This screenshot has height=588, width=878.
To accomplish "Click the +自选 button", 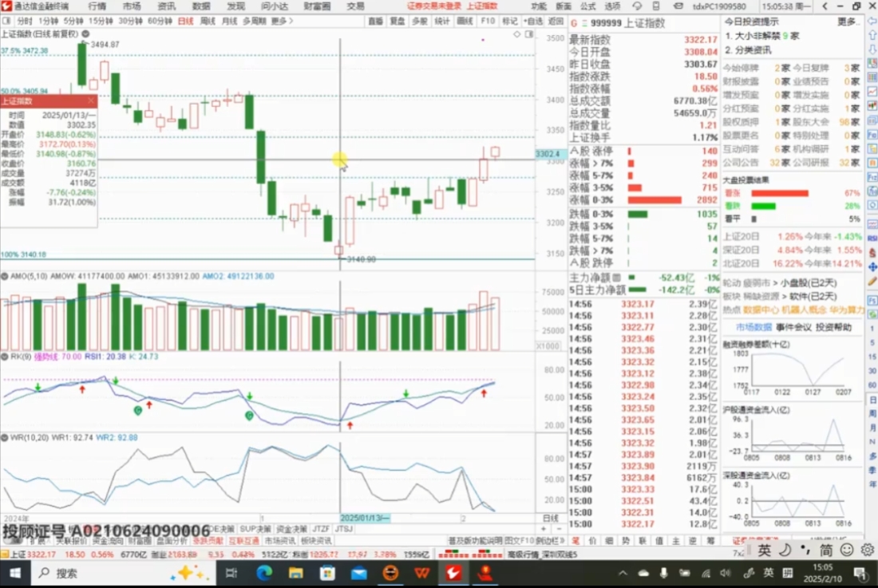I will (532, 20).
